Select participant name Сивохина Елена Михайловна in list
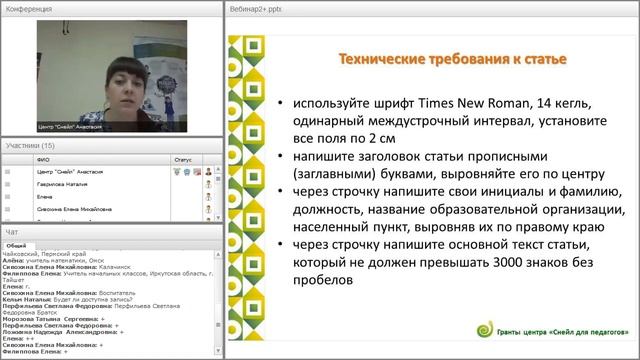640x360 pixels. coord(74,209)
